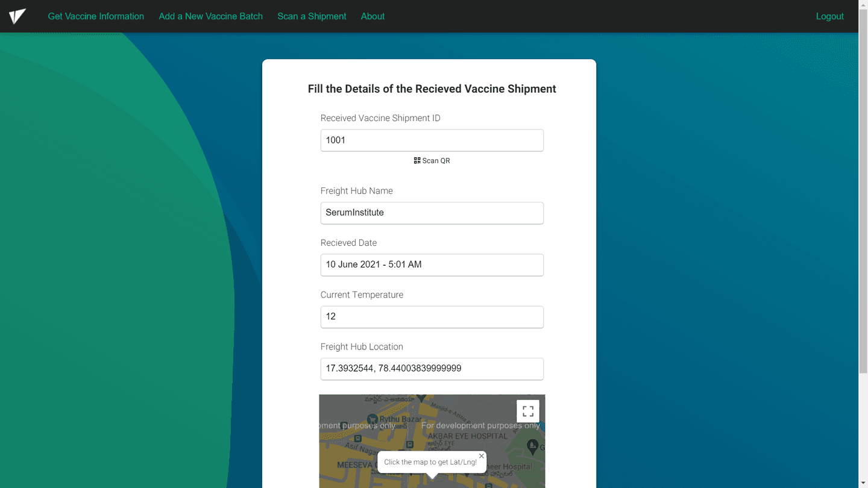Click 'Received Vaccine Shipment ID' label
Screen dimensions: 868x488
[380, 118]
